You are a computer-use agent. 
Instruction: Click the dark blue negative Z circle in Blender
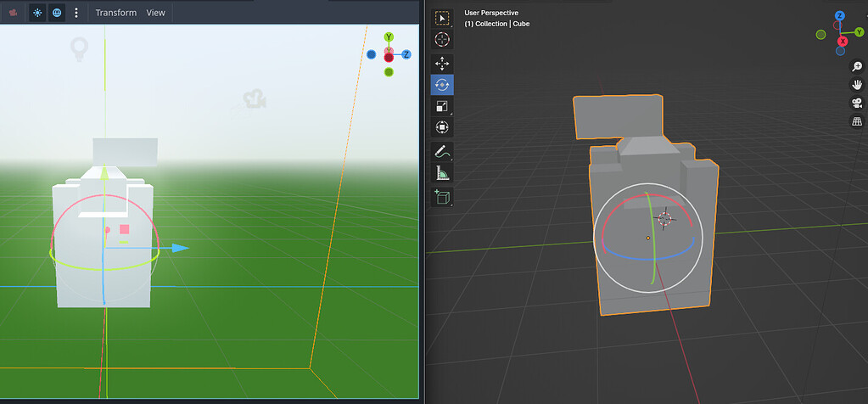(x=840, y=51)
